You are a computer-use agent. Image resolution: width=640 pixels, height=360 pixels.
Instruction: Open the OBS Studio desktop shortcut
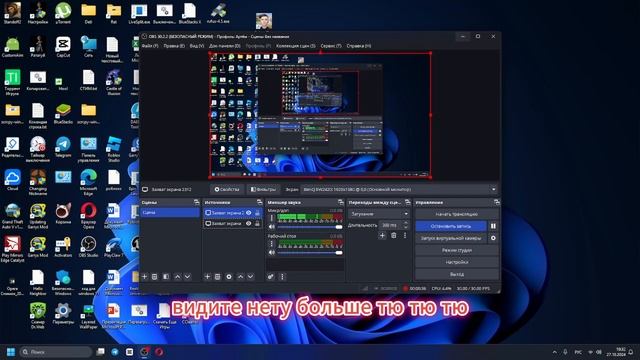(x=88, y=247)
